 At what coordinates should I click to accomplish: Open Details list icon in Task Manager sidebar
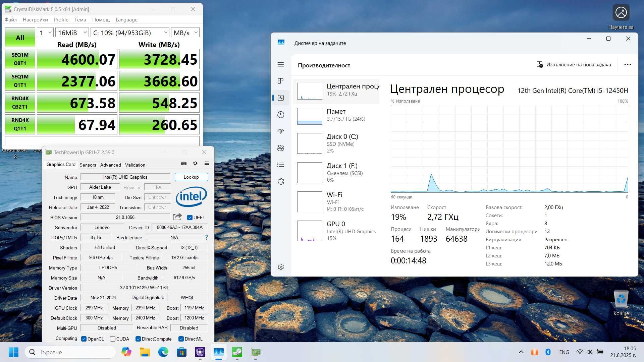281,165
